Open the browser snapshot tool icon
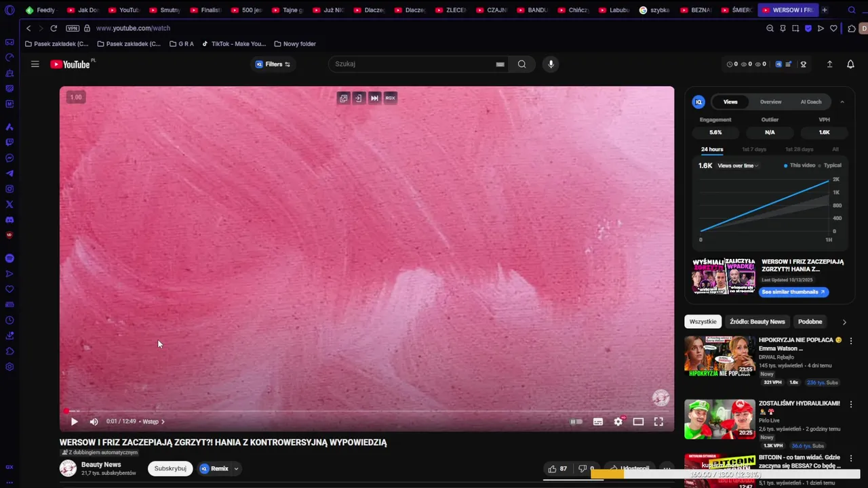This screenshot has width=868, height=488. click(795, 28)
